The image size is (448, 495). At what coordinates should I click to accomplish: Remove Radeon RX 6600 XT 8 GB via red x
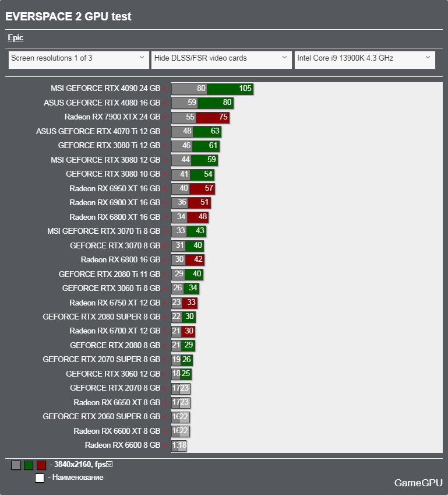[164, 431]
